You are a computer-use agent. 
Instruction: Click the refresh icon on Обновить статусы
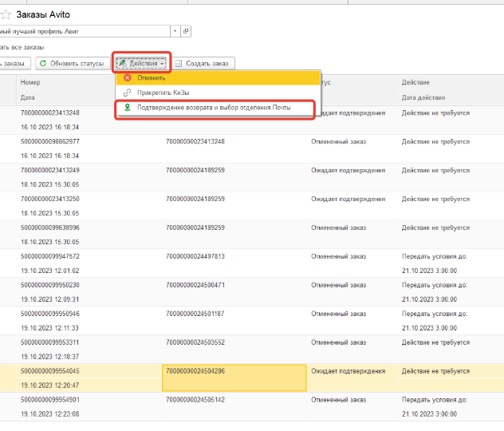(x=42, y=63)
